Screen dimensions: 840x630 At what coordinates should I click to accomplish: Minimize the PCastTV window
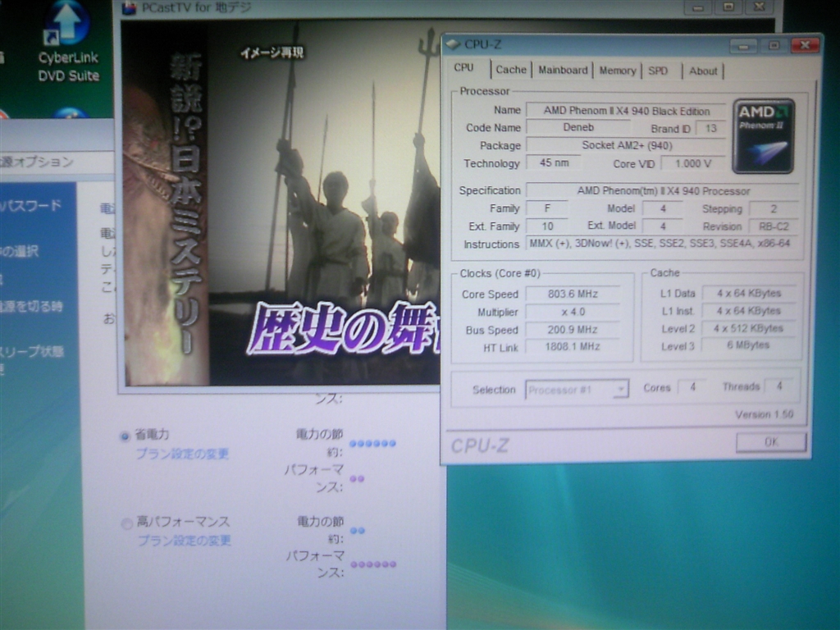[697, 7]
